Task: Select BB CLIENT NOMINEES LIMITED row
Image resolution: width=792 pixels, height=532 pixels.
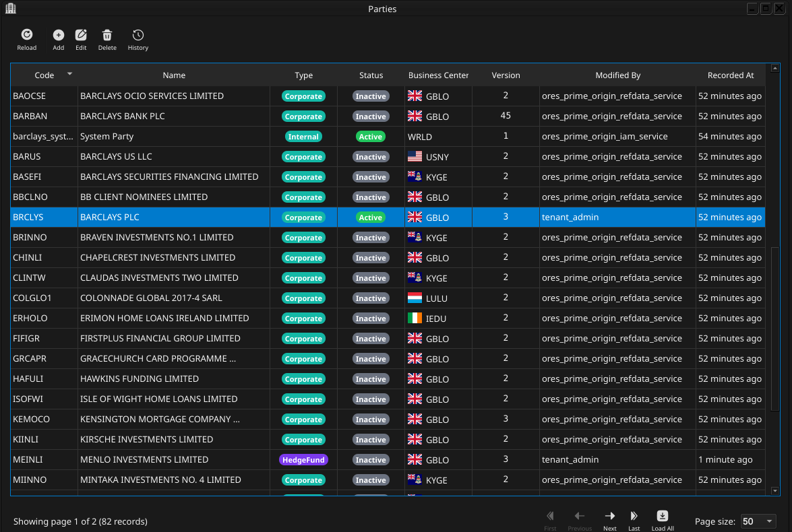Action: coord(388,197)
